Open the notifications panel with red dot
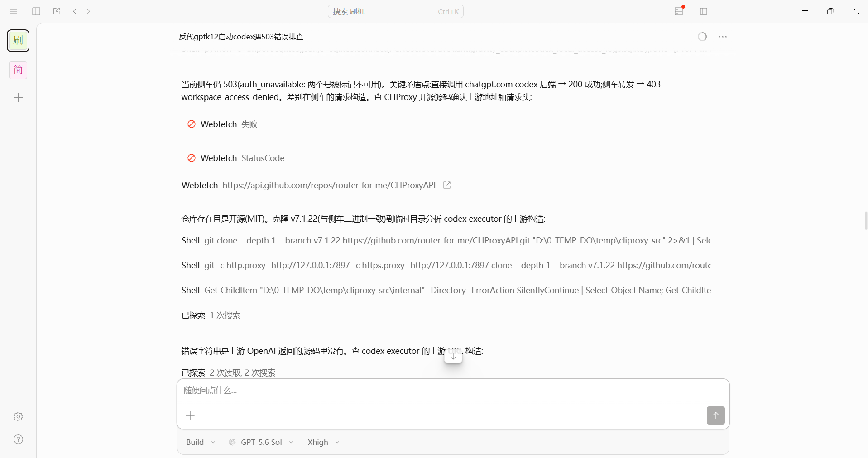Image resolution: width=868 pixels, height=458 pixels. pos(679,11)
